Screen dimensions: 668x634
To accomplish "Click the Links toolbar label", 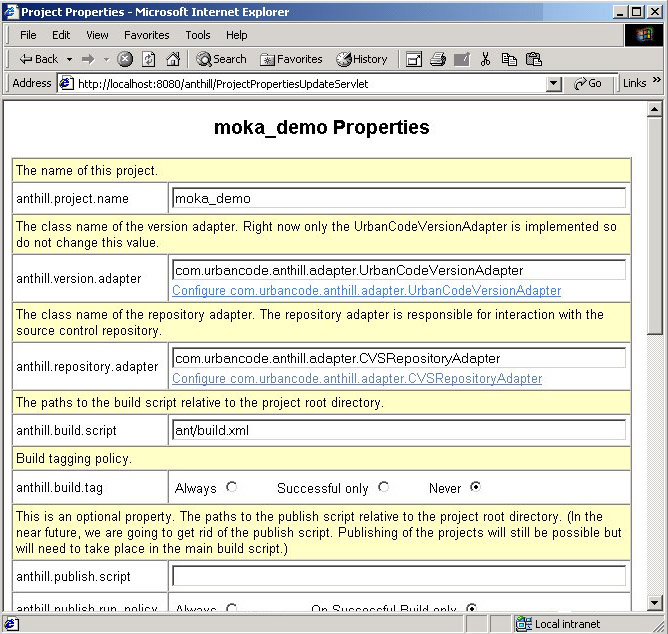I will [634, 83].
